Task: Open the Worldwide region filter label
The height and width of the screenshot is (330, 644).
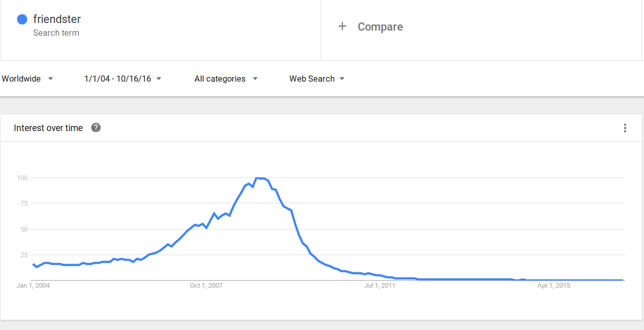Action: (x=21, y=79)
